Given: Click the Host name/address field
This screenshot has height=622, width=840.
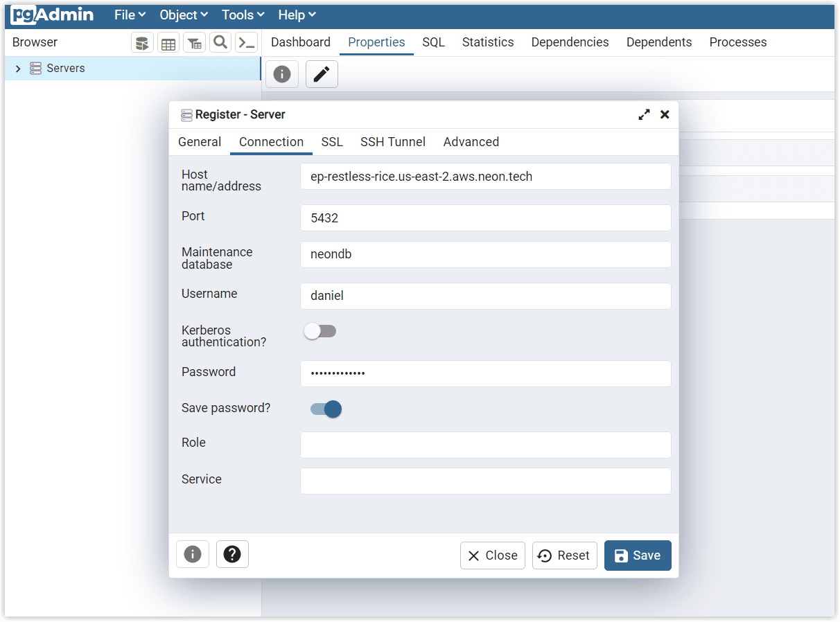Looking at the screenshot, I should coord(486,177).
